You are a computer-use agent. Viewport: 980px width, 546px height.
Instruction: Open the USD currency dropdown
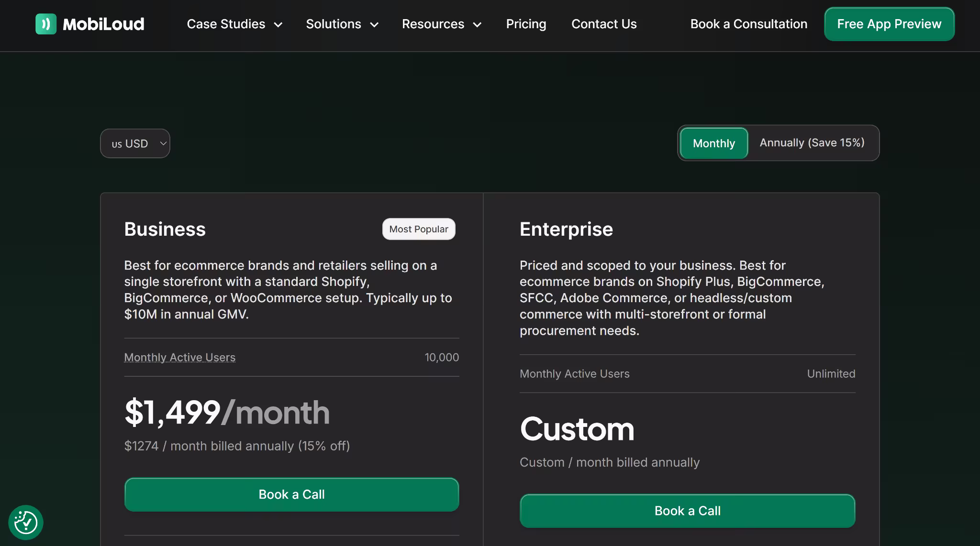pyautogui.click(x=135, y=143)
